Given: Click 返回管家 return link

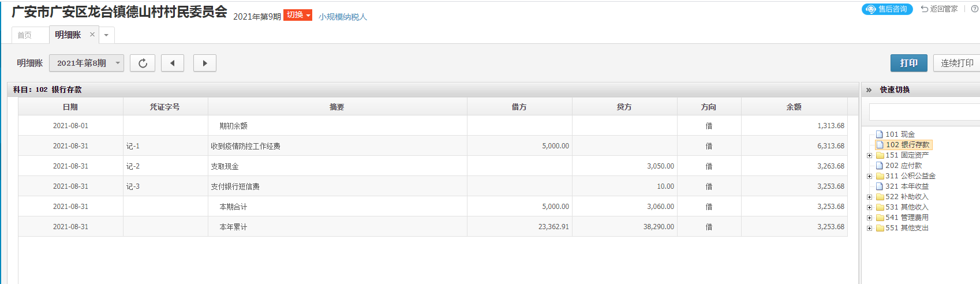Looking at the screenshot, I should click(x=940, y=9).
